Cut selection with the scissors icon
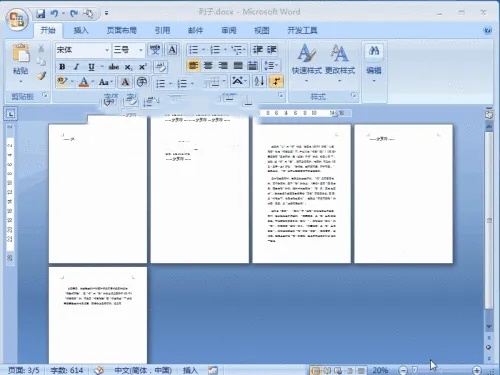The image size is (500, 375). click(x=41, y=49)
